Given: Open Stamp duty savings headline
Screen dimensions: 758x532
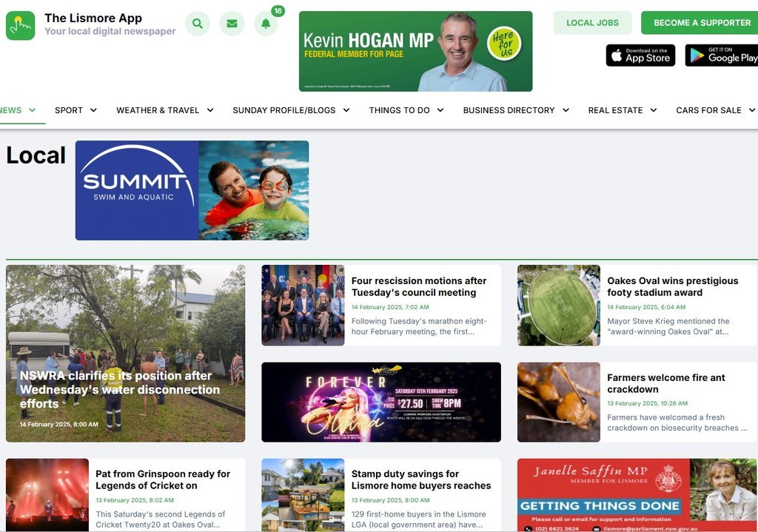Looking at the screenshot, I should pyautogui.click(x=421, y=479).
